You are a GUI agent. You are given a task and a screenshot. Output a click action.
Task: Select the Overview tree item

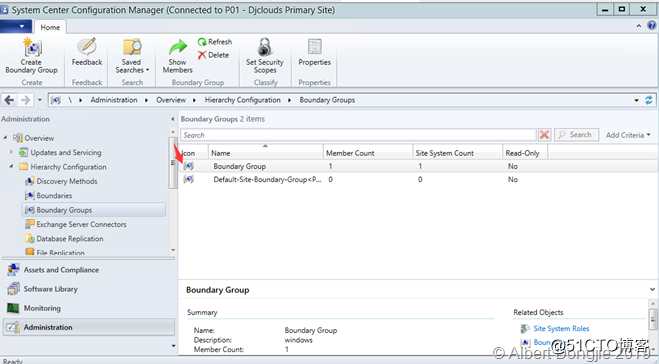39,138
